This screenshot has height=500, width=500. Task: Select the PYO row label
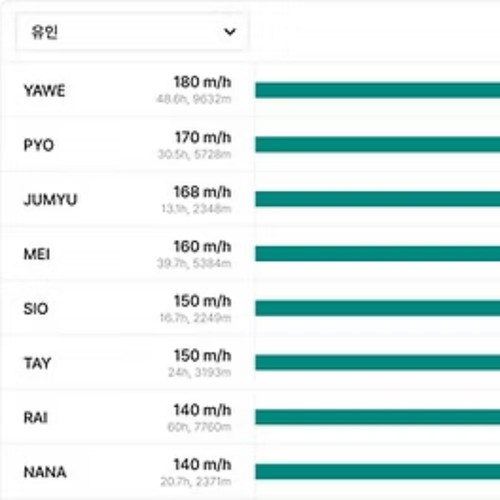coord(39,145)
